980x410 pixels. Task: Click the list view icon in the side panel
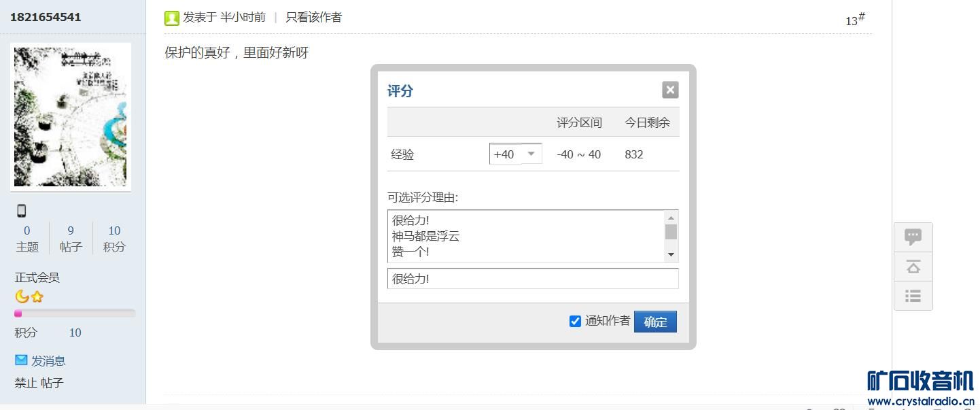[913, 296]
